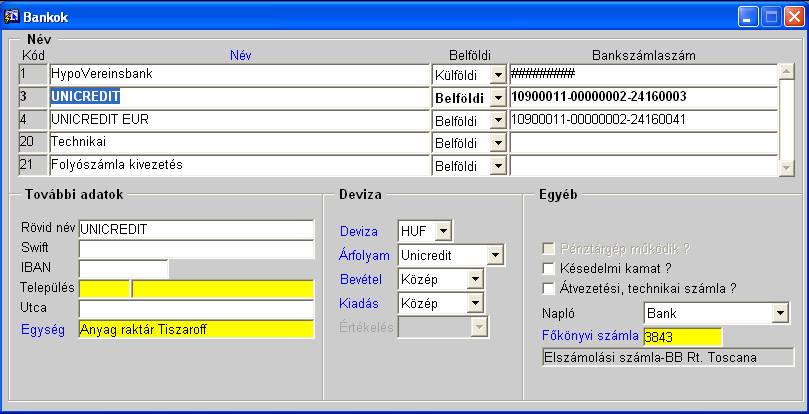Toggle Pénztárgép működik checkbox

coord(548,249)
